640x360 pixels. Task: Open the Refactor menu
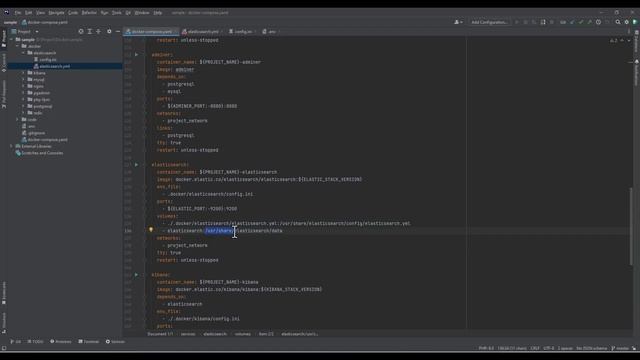pyautogui.click(x=89, y=13)
